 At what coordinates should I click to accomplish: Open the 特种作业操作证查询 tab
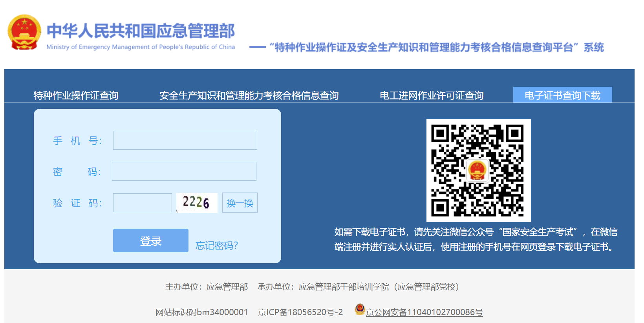point(76,95)
